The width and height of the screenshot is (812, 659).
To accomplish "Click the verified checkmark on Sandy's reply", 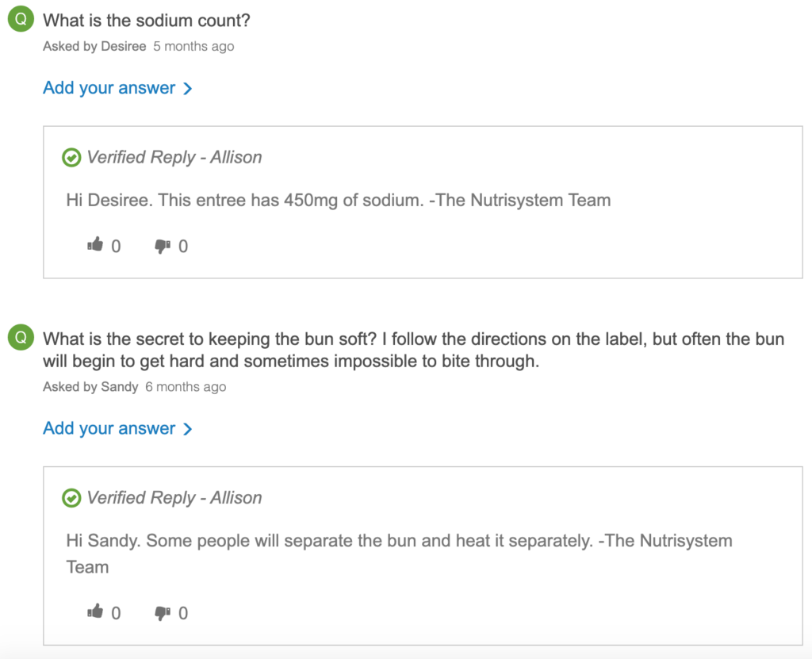I will (x=71, y=498).
